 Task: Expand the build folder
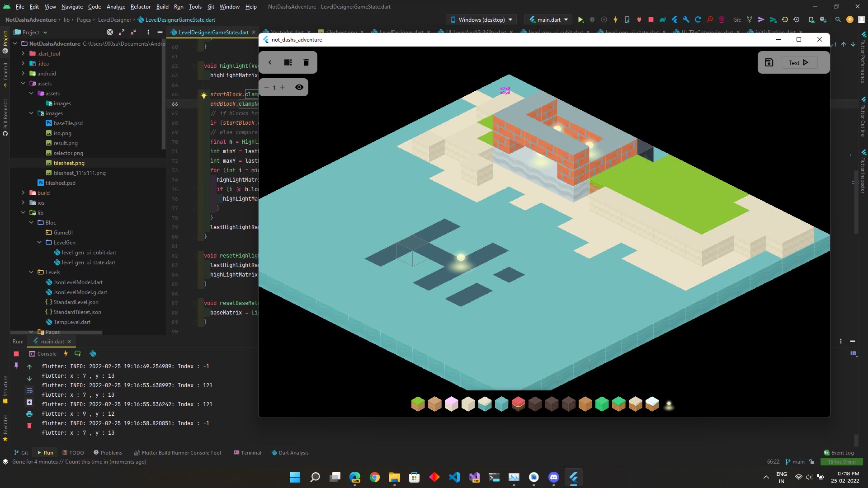coord(23,193)
